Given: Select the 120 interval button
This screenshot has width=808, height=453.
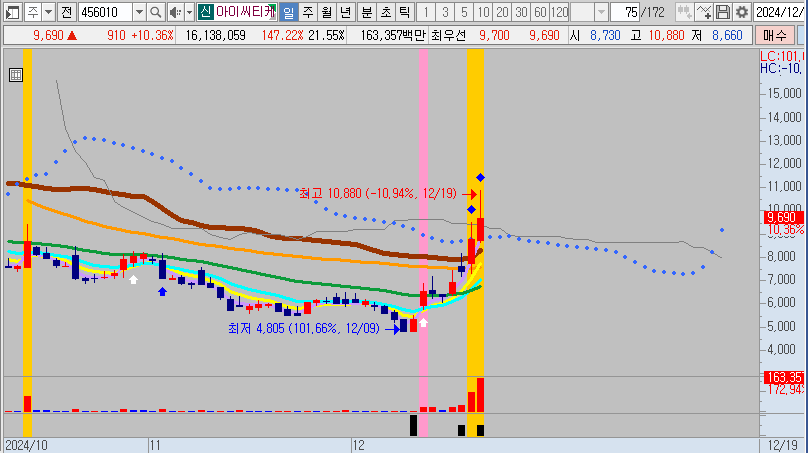Looking at the screenshot, I should click(x=559, y=12).
